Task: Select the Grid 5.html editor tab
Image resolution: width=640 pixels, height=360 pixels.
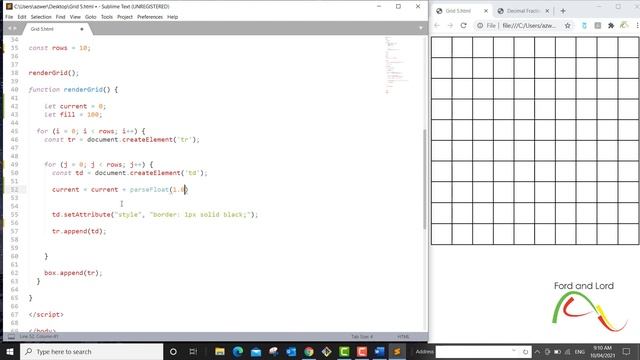Action: tap(55, 29)
